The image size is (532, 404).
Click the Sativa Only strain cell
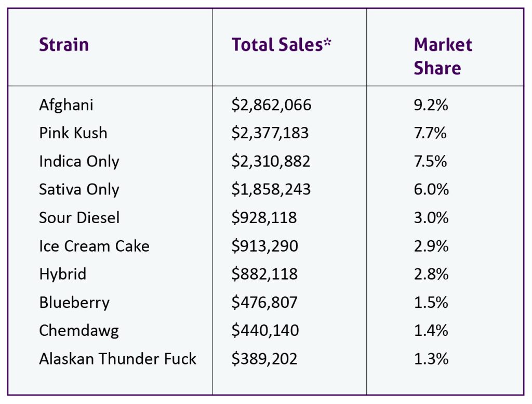pos(79,189)
